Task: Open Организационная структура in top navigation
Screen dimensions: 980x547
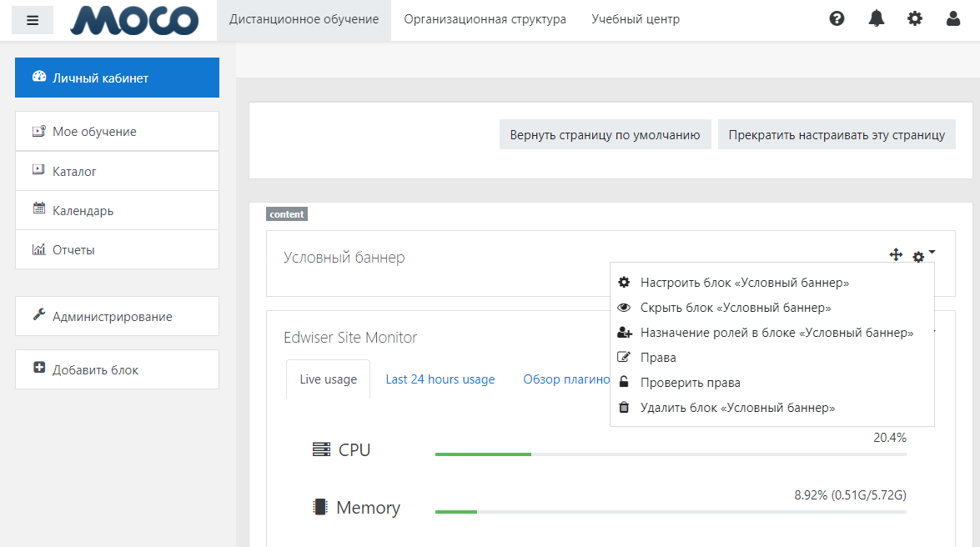Action: point(485,19)
